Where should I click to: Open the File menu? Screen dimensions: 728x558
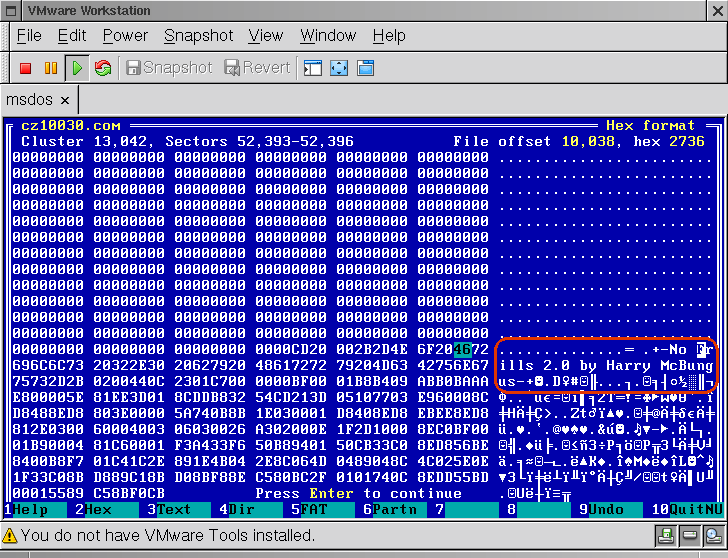coord(29,36)
